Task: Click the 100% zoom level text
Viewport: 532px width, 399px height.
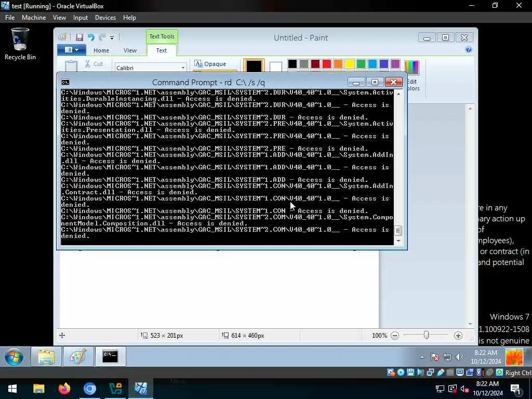Action: coord(379,336)
